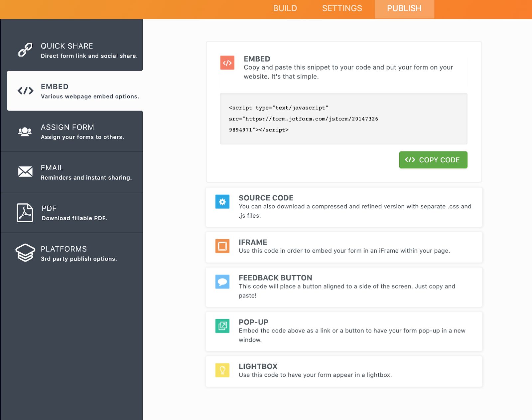This screenshot has width=532, height=420.
Task: Click the PDF document icon
Action: (25, 213)
